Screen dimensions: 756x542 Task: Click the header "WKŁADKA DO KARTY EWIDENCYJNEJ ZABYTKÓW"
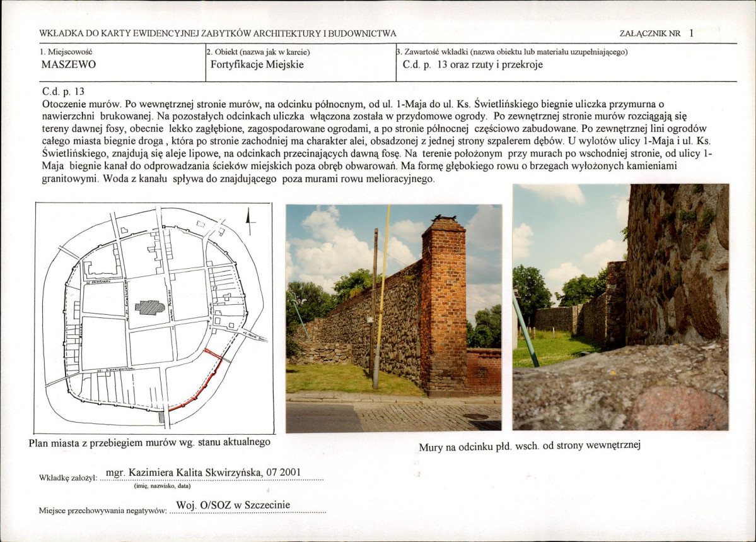click(x=218, y=33)
